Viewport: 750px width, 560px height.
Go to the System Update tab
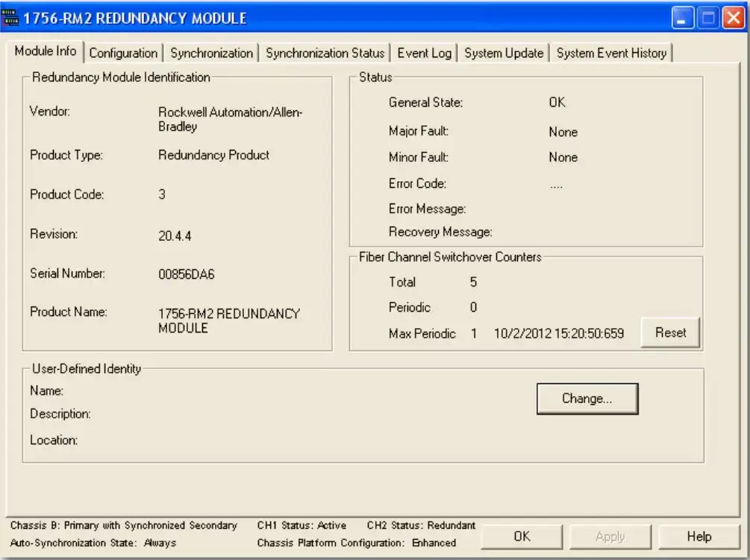[x=504, y=53]
